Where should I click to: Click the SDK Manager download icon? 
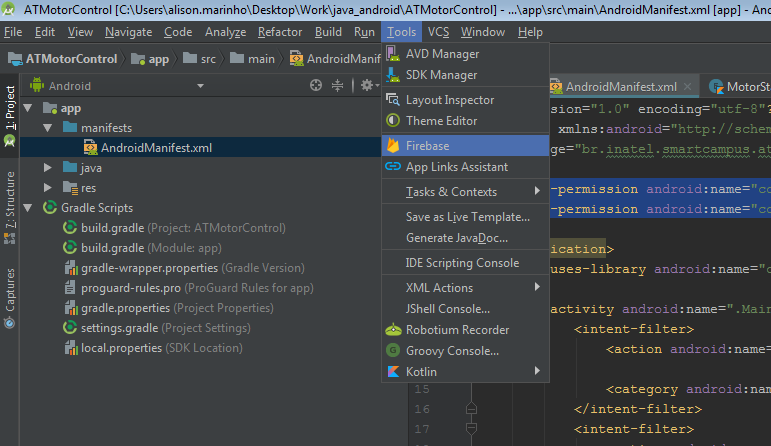[x=393, y=75]
